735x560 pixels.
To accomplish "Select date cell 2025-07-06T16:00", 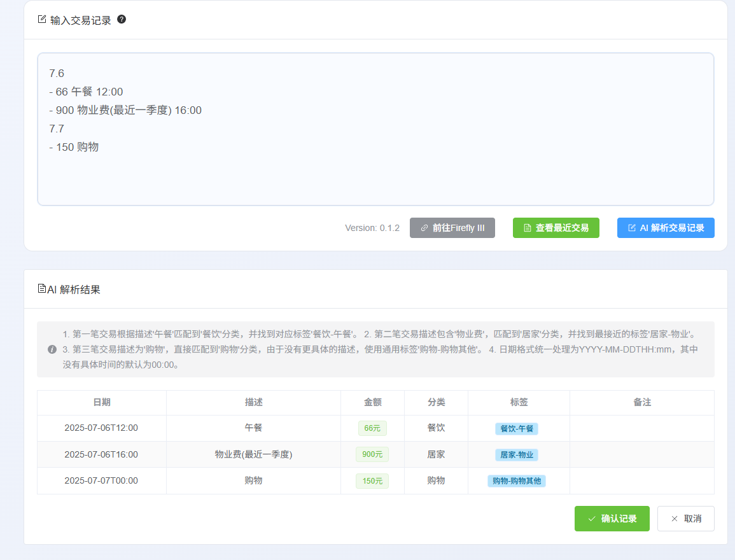I will pos(101,454).
